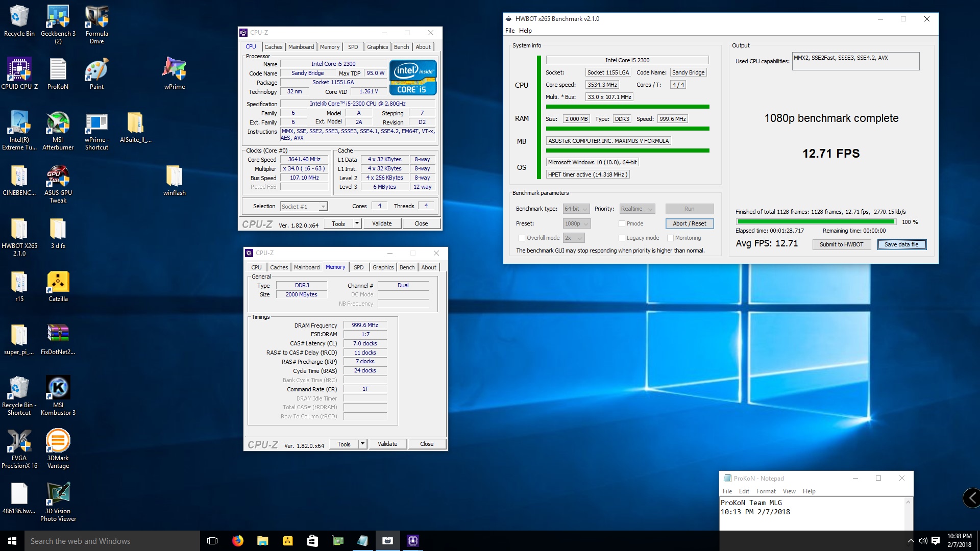Click inside the Notepad text area
The height and width of the screenshot is (551, 980).
click(x=812, y=514)
